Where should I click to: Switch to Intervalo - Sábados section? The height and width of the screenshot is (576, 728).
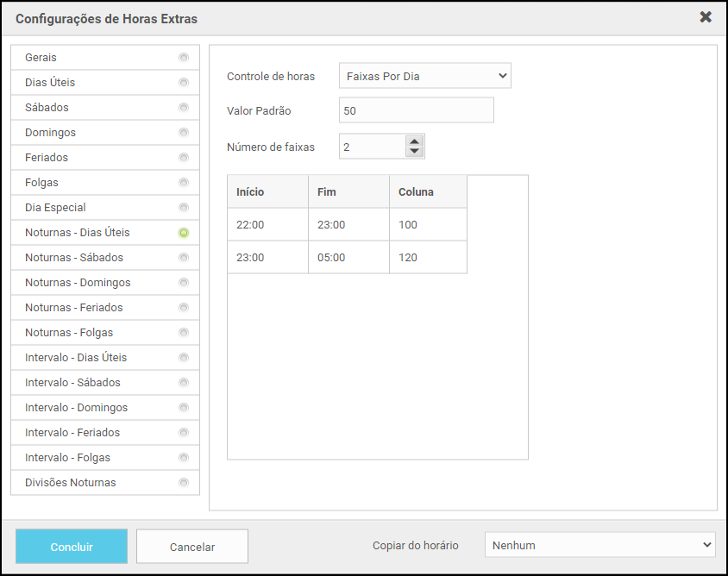click(x=72, y=383)
